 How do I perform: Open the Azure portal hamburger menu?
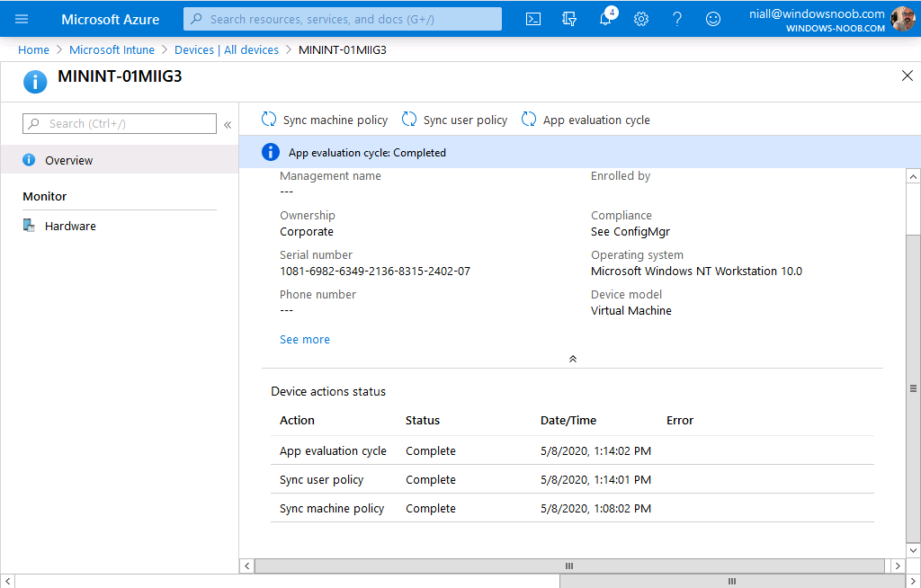[22, 19]
